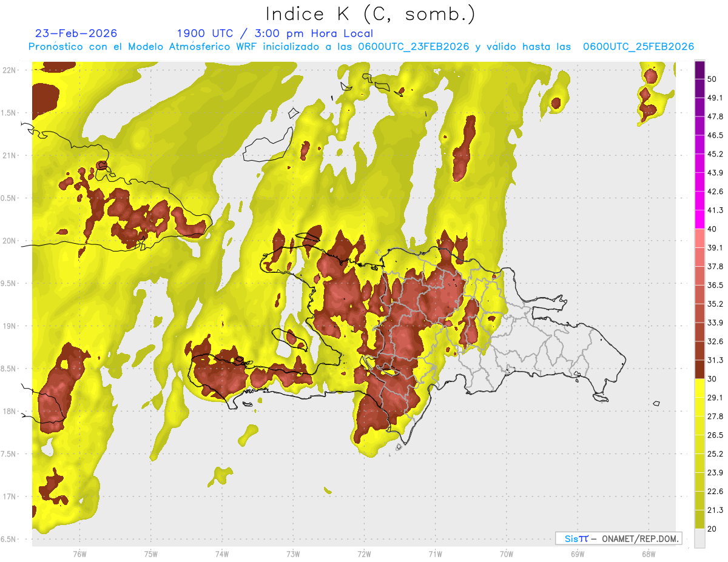
Task: Click the "Indice K (C, somb.)" title
Action: 370,14
